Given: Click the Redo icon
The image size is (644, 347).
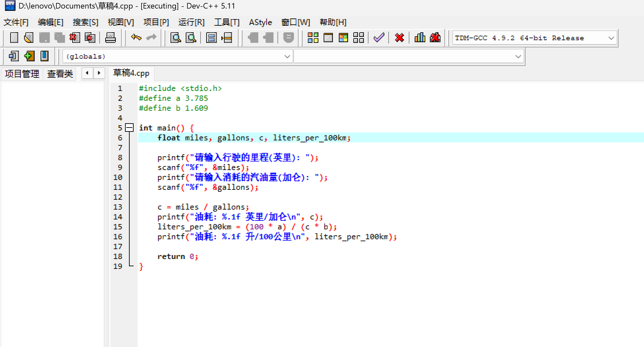Looking at the screenshot, I should point(151,38).
